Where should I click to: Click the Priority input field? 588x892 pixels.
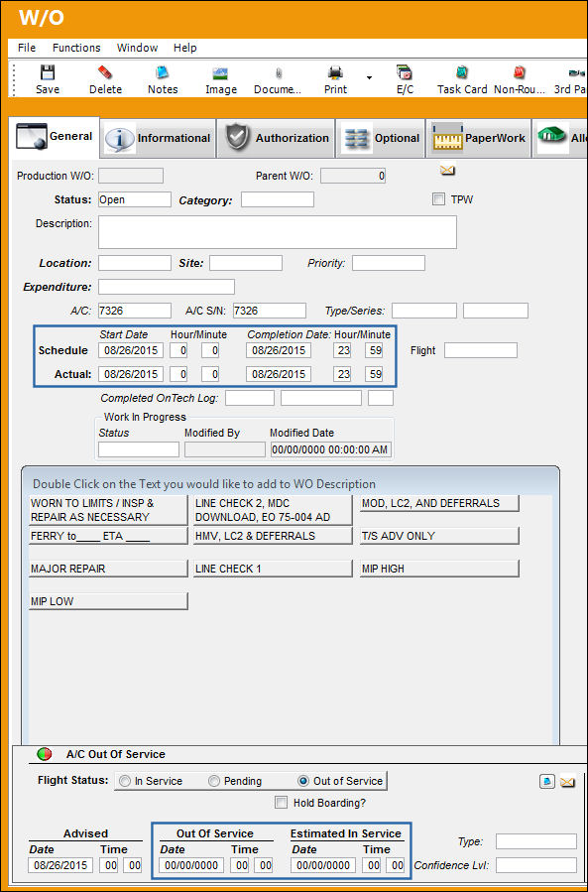click(389, 263)
